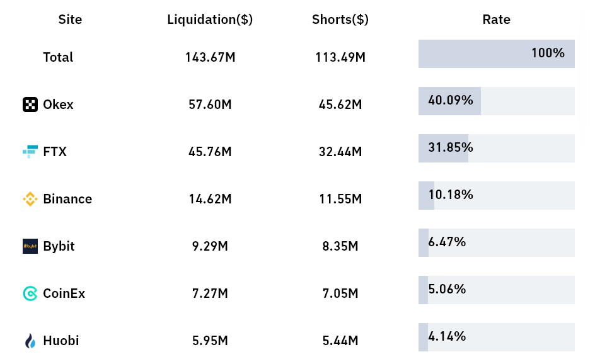Viewport: 595px width, 364px height.
Task: Open the Okex exchange name link
Action: pyautogui.click(x=58, y=105)
